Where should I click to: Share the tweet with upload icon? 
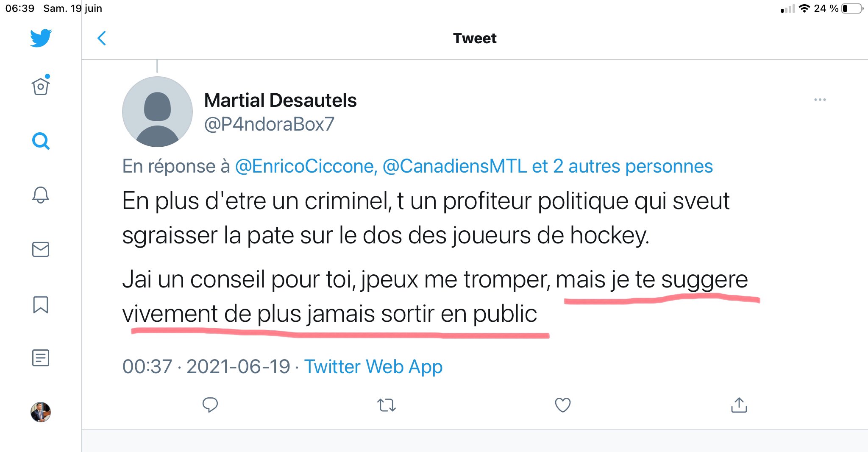click(739, 405)
